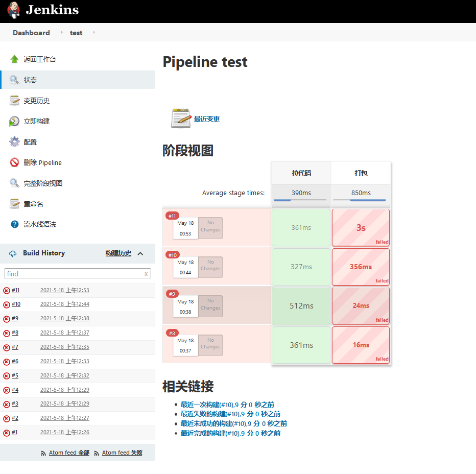Clear the find box with the x
Screen dimensions: 476x474
146,274
